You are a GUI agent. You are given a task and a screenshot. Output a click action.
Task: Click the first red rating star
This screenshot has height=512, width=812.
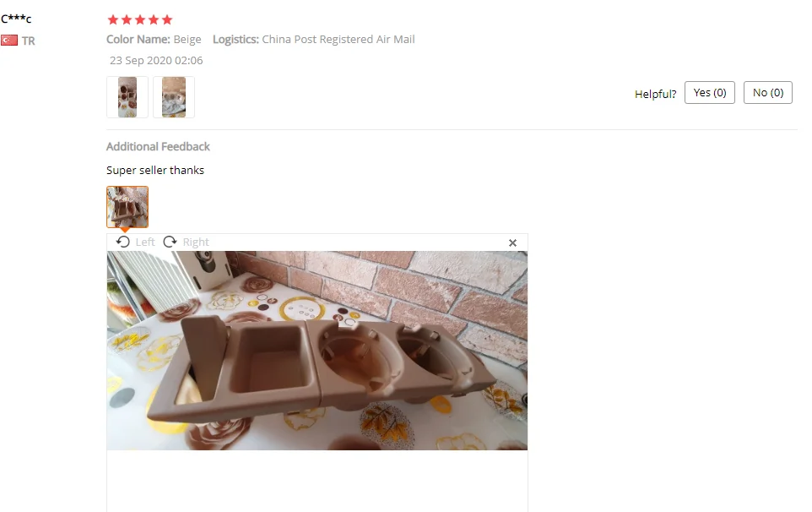113,19
